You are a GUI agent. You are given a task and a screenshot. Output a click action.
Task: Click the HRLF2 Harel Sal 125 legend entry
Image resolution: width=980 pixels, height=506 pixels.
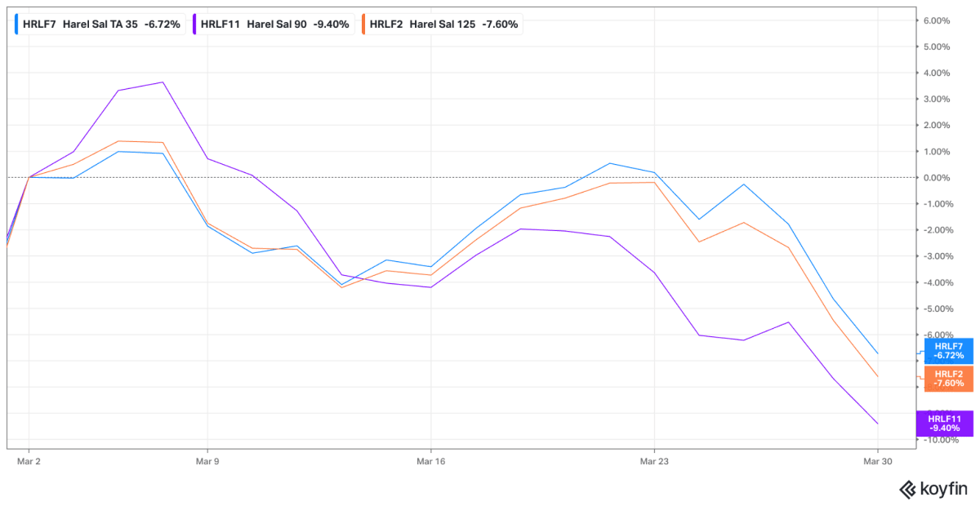pos(442,24)
